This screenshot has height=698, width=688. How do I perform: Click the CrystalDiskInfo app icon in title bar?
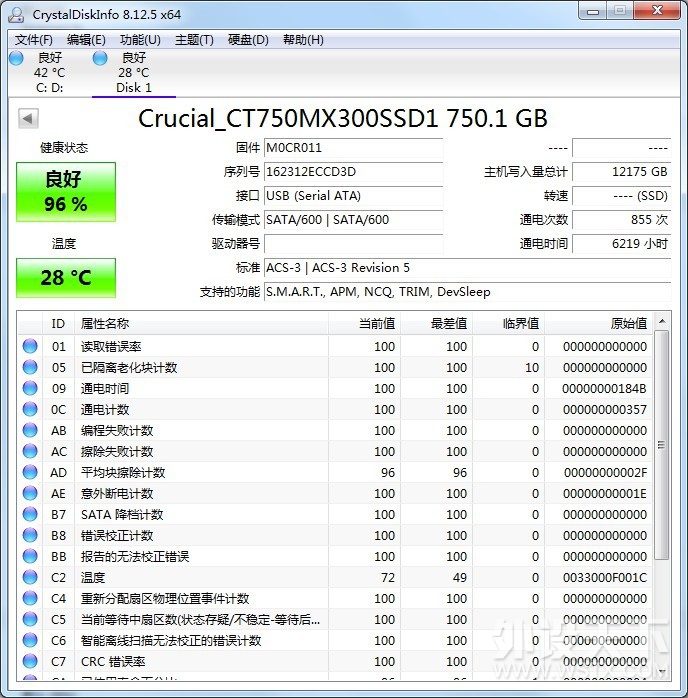[16, 15]
